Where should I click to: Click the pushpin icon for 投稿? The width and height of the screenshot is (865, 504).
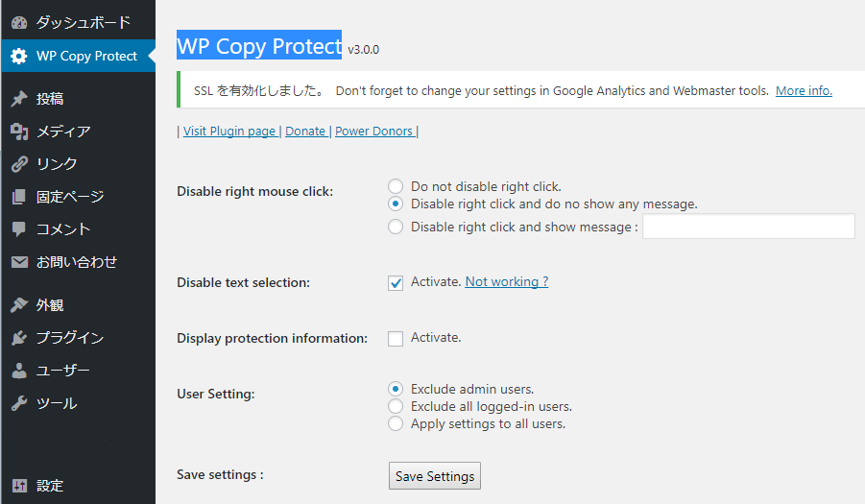pyautogui.click(x=19, y=99)
